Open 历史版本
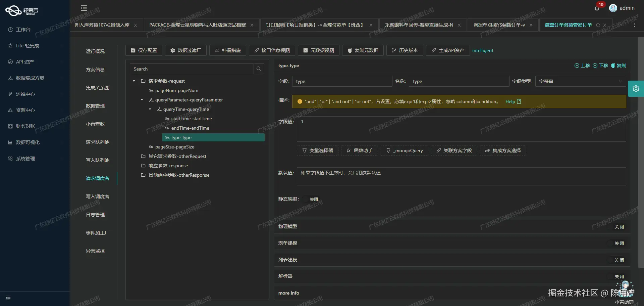 point(405,50)
